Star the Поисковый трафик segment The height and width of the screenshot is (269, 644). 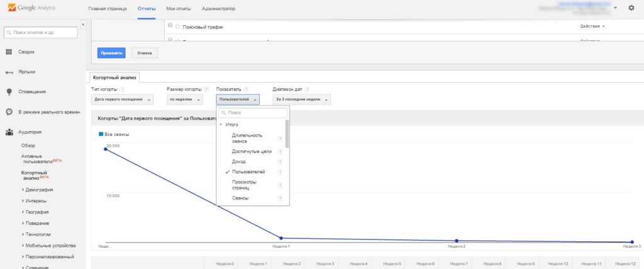[x=178, y=27]
